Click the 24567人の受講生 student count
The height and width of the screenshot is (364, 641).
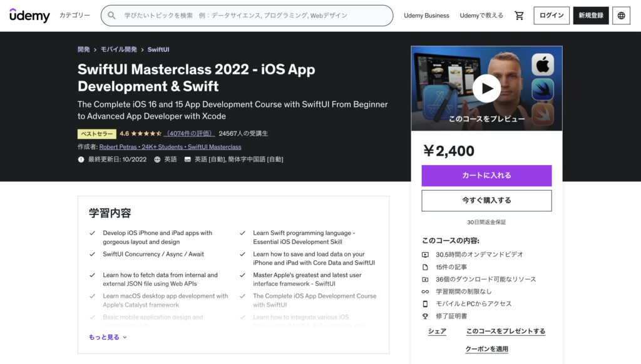[244, 134]
